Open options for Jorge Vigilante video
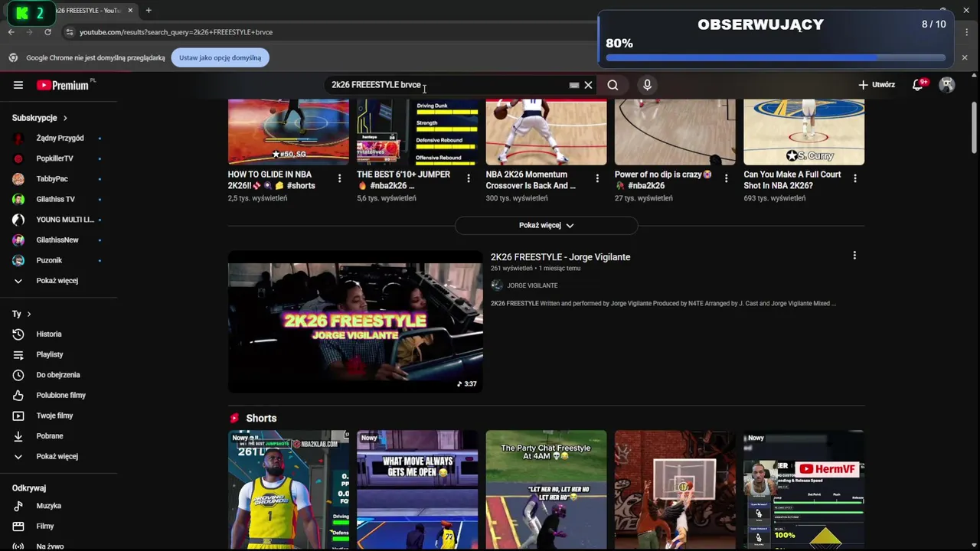Screen dimensions: 980x551 854,256
